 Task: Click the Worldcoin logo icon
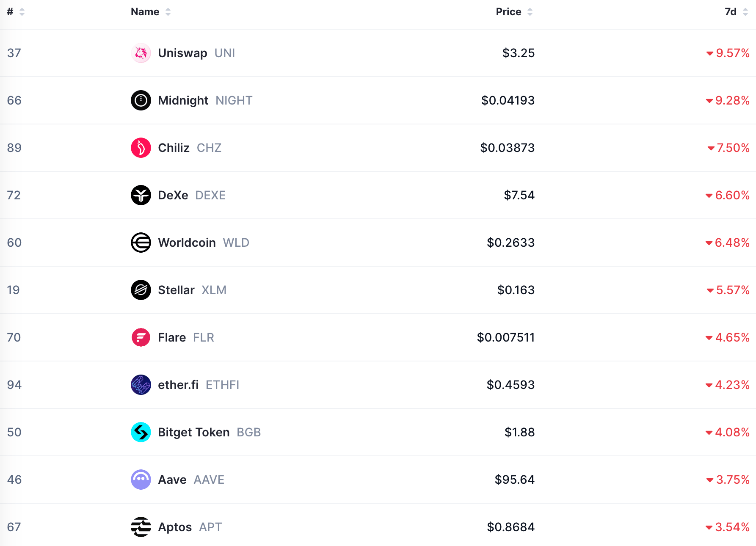[x=141, y=243]
